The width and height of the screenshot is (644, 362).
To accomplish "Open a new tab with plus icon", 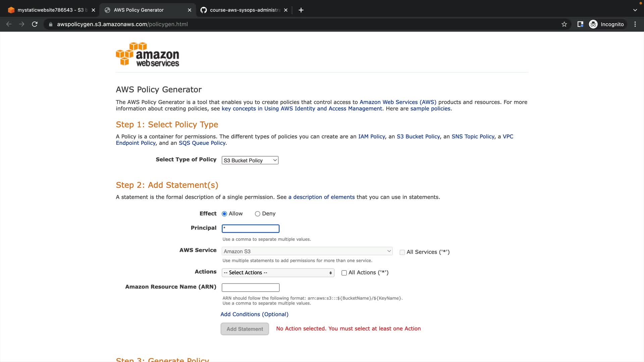I will coord(301,10).
